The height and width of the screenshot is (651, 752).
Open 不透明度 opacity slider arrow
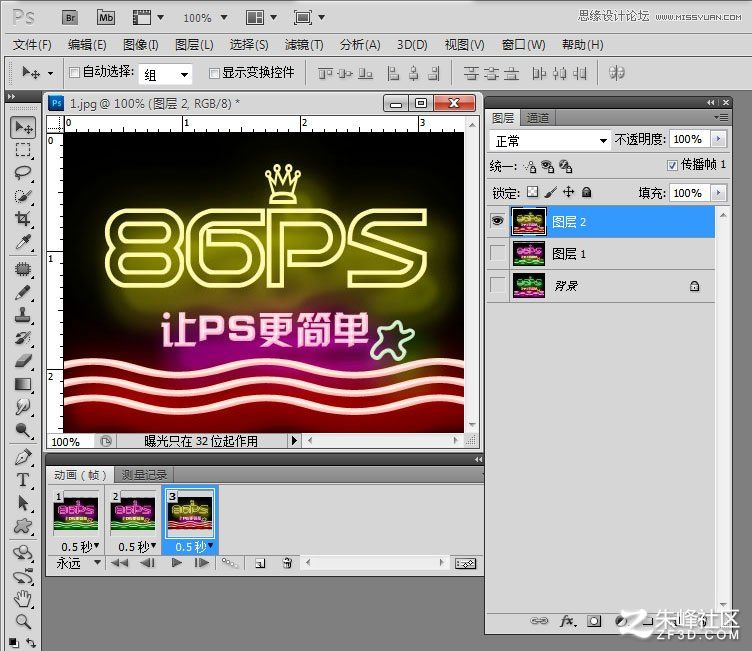(x=718, y=140)
